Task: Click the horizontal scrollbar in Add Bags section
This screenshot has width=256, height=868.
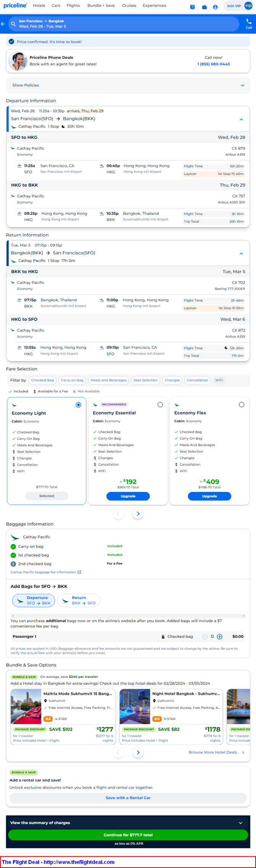Action: coord(128,616)
